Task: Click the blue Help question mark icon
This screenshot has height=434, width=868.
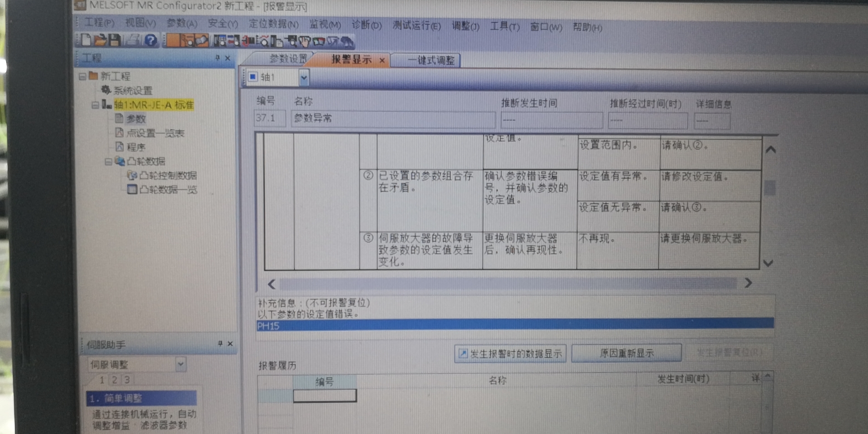Action: coord(151,41)
